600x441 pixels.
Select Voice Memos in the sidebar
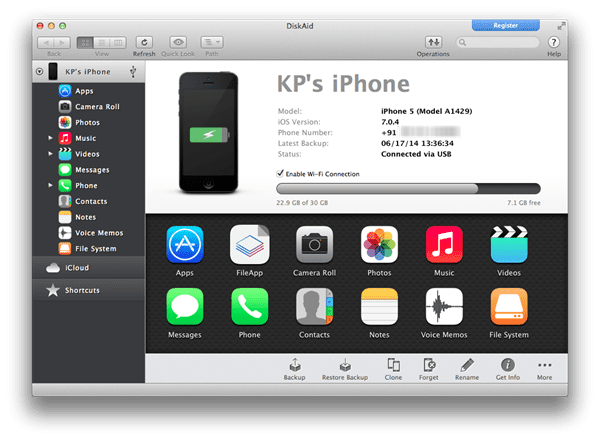[x=89, y=233]
